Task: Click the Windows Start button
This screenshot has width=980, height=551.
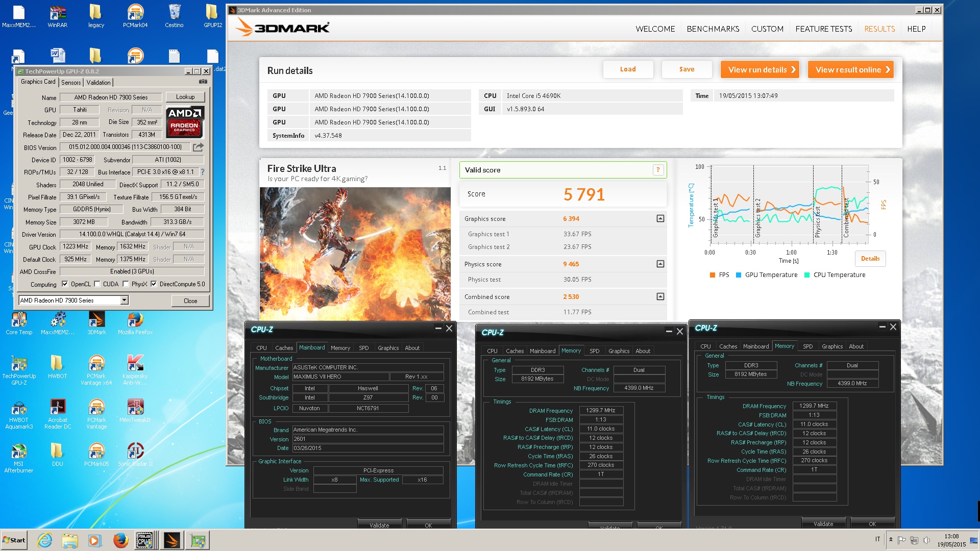Action: pos(14,540)
